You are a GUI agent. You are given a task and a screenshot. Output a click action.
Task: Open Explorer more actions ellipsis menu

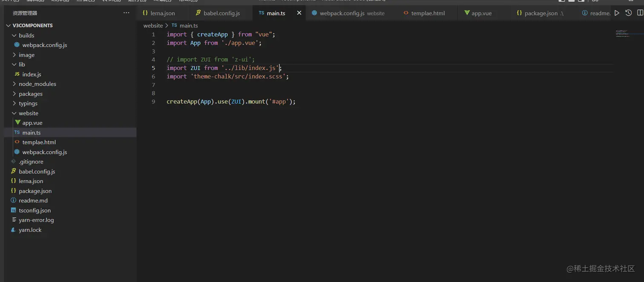point(126,13)
